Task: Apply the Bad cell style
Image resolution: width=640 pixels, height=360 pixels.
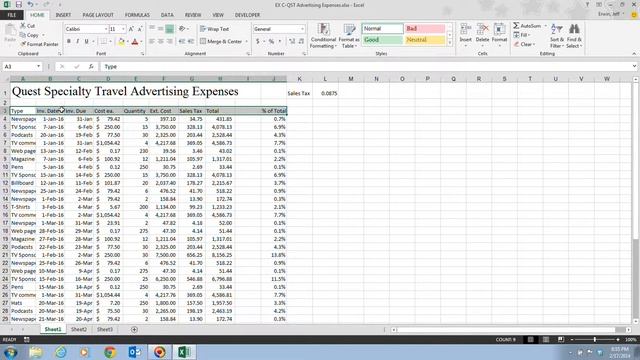Action: point(424,29)
